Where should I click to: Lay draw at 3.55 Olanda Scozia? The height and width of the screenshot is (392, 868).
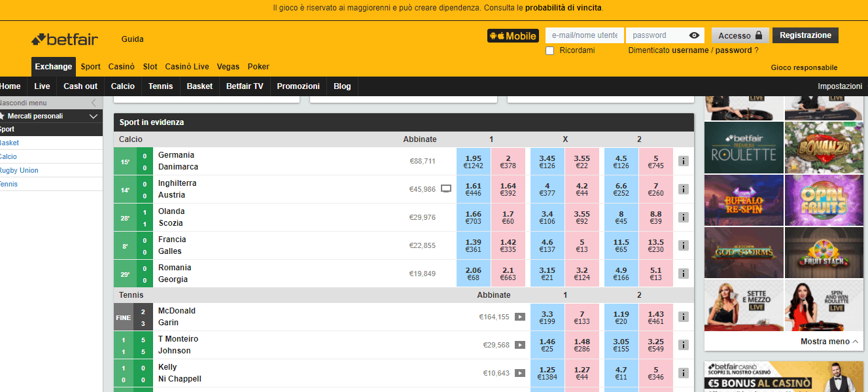click(x=582, y=218)
